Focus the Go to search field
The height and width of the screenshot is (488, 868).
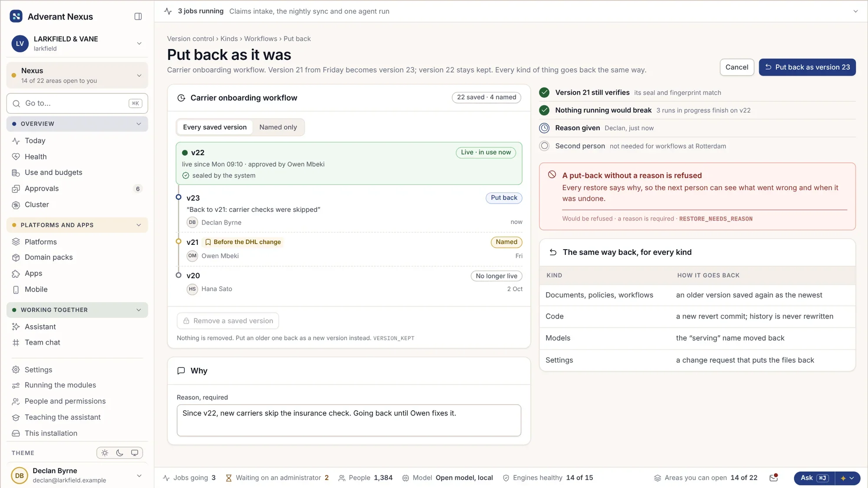(77, 103)
